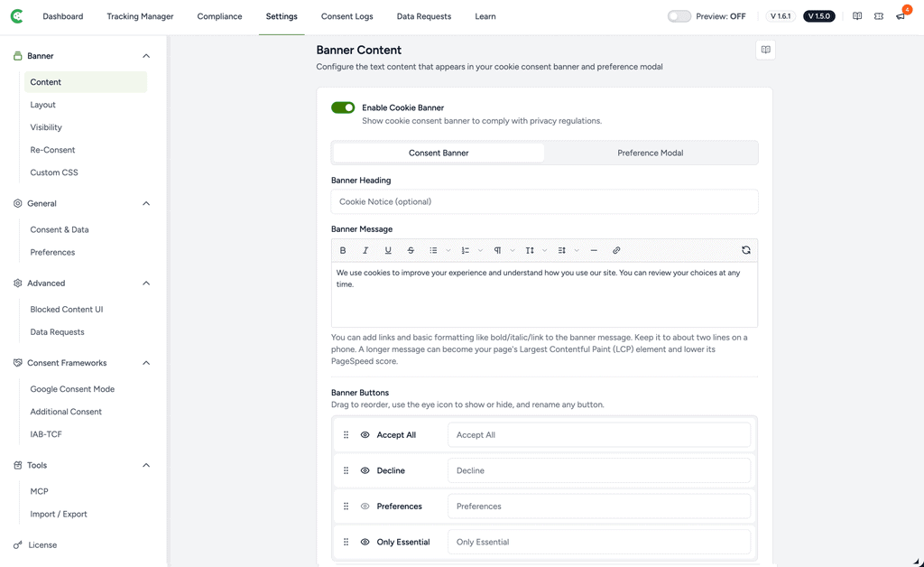Click the ticket icon in top bar
924x567 pixels.
[x=879, y=16]
